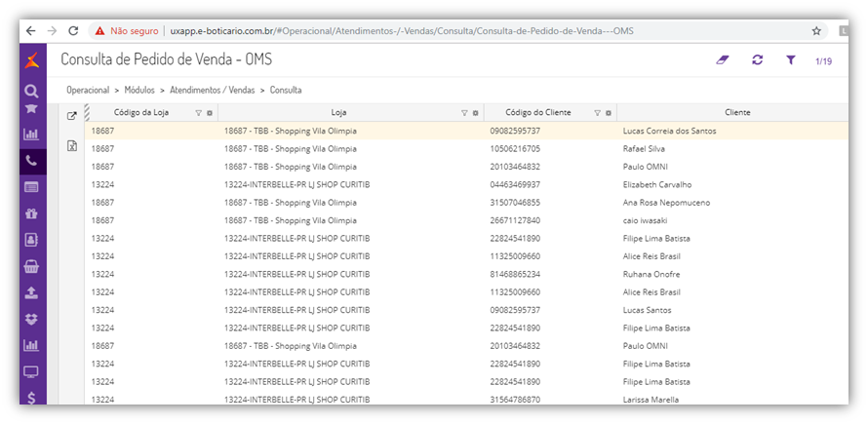Open the Código da Loja column filter

tap(198, 113)
